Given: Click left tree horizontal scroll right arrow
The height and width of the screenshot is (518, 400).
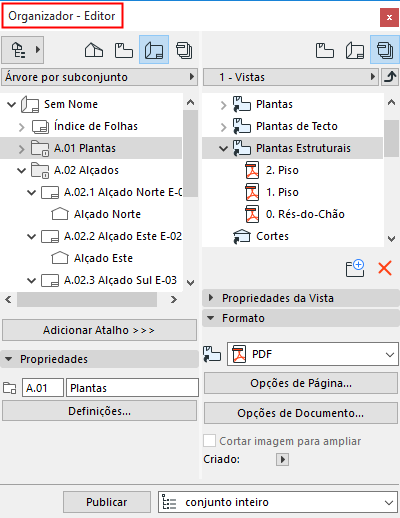Looking at the screenshot, I should pos(174,299).
